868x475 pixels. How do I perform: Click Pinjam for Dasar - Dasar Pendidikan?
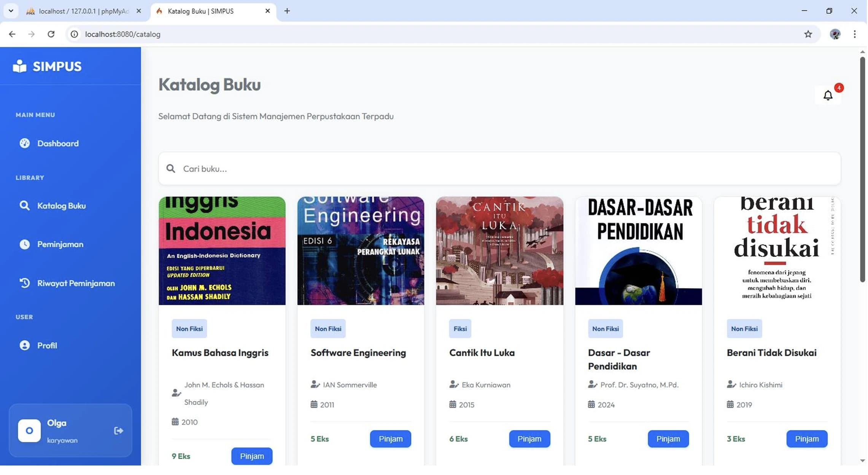pos(668,439)
